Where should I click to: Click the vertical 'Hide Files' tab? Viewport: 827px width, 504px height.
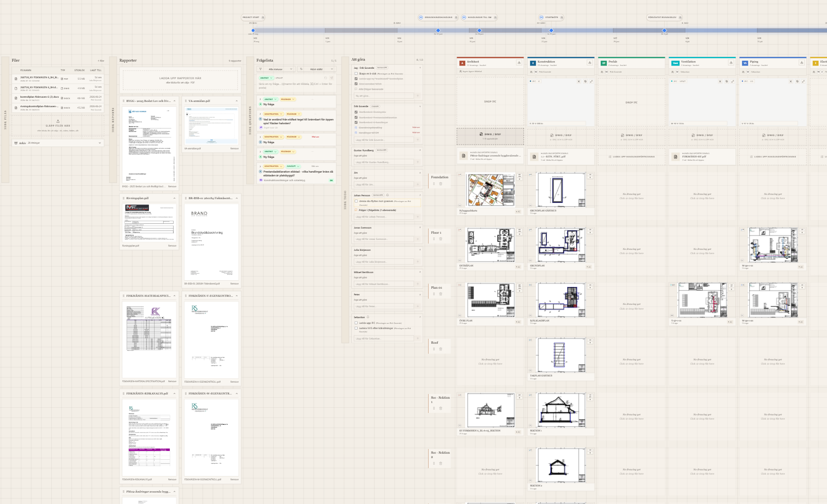pos(5,120)
